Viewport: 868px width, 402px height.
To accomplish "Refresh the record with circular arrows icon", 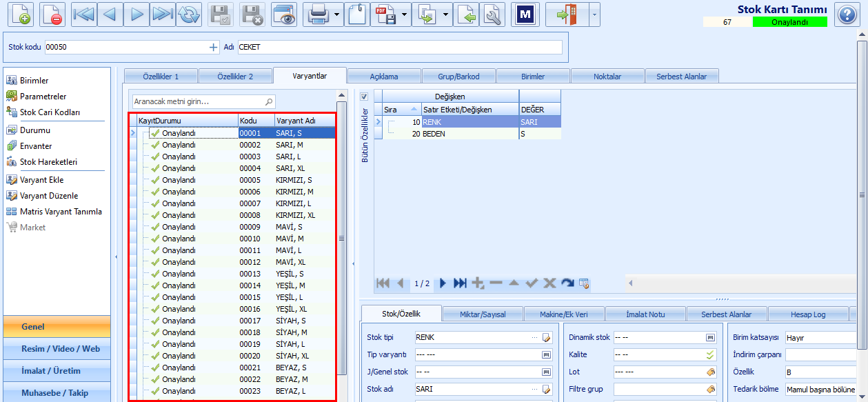I will pos(188,14).
